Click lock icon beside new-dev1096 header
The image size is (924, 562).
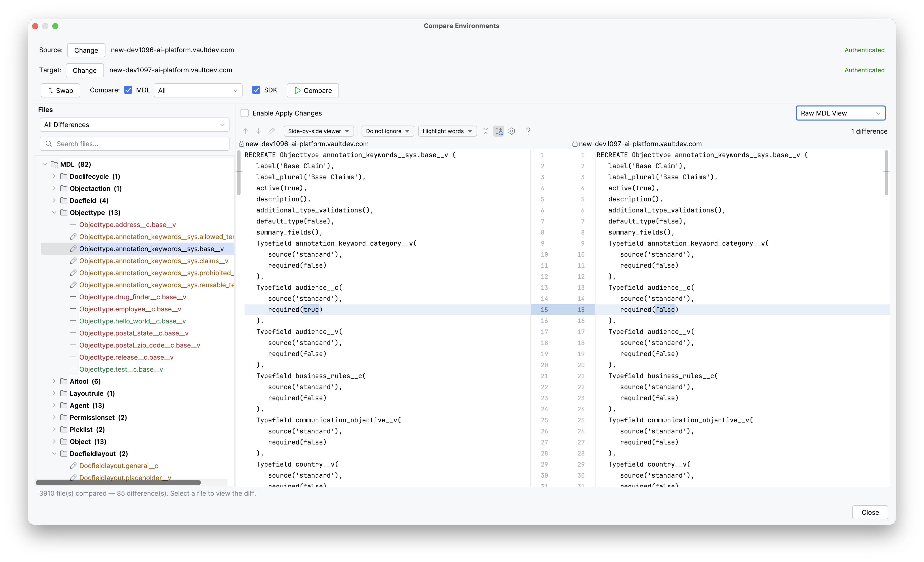point(242,144)
